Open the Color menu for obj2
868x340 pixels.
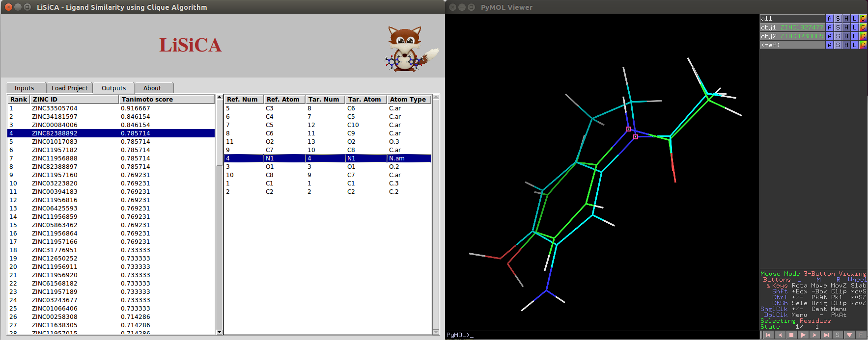(x=863, y=36)
